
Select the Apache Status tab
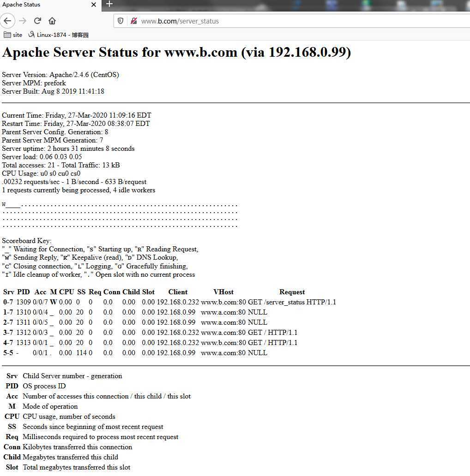pos(50,5)
